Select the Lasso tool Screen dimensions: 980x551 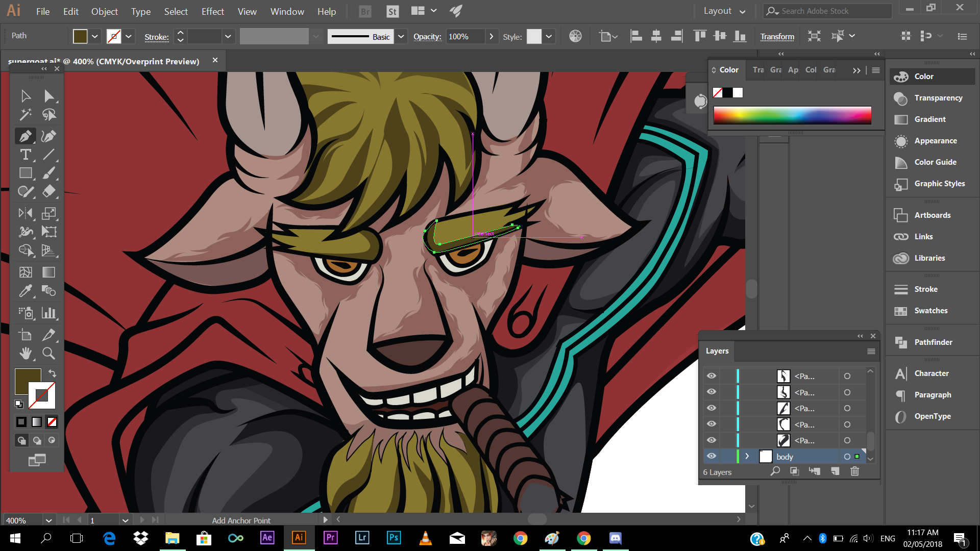click(49, 115)
